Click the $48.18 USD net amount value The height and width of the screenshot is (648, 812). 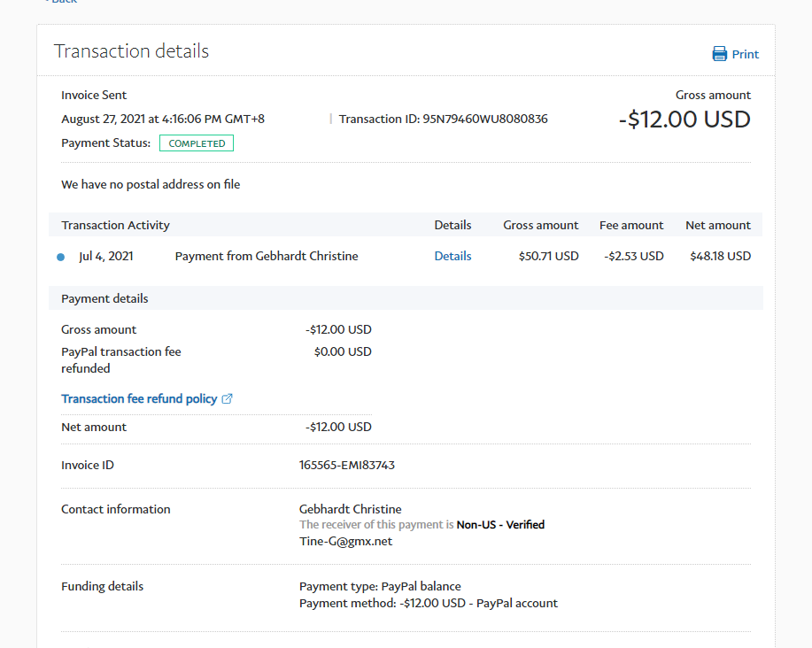pyautogui.click(x=720, y=256)
